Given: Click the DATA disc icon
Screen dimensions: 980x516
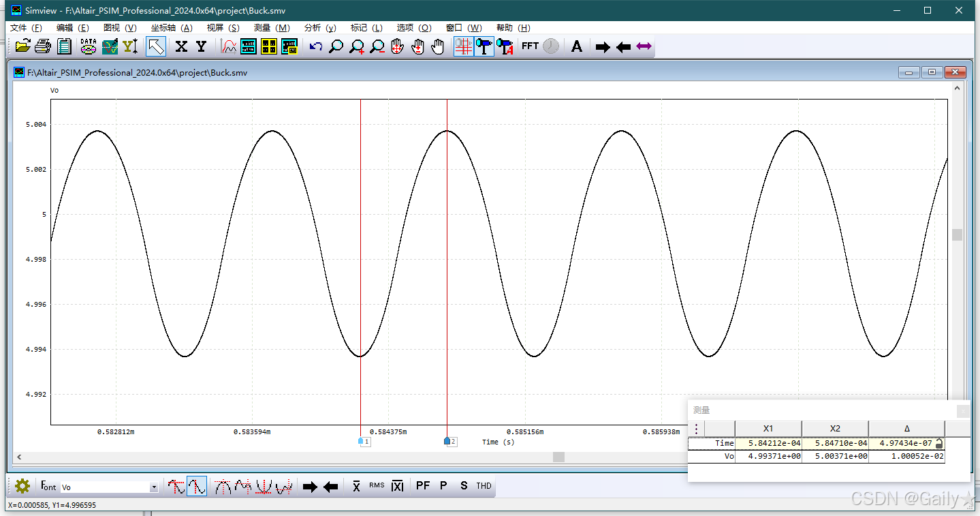Looking at the screenshot, I should coord(89,46).
